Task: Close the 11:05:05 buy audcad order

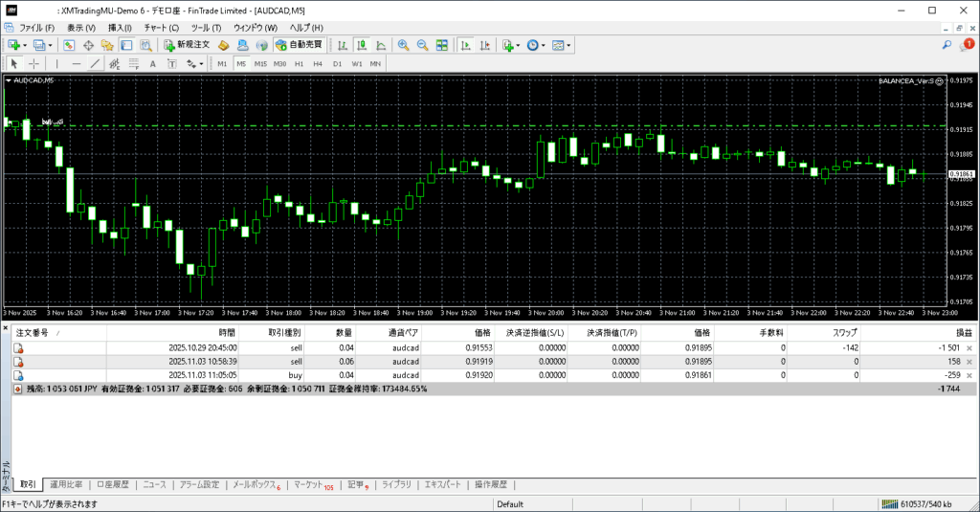Action: tap(969, 376)
